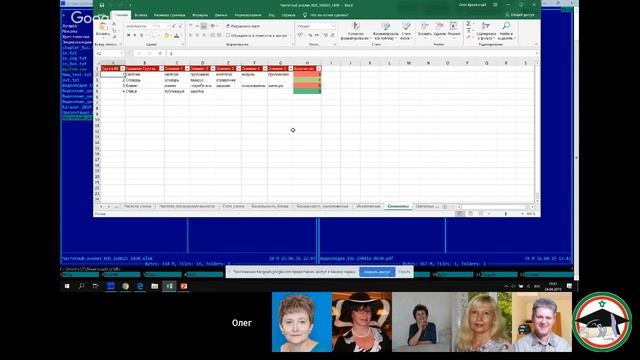Open the font size dropdown
The width and height of the screenshot is (640, 360).
click(167, 26)
